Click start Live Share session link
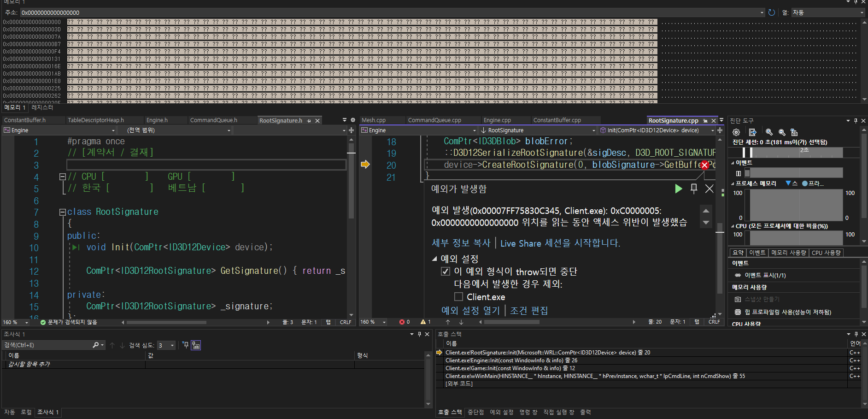This screenshot has height=419, width=868. click(x=560, y=243)
